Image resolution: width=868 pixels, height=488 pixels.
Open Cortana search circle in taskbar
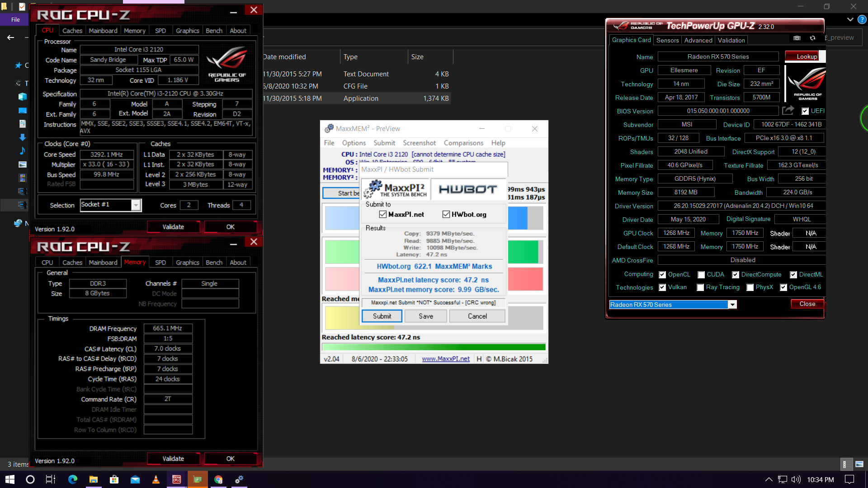coord(30,479)
